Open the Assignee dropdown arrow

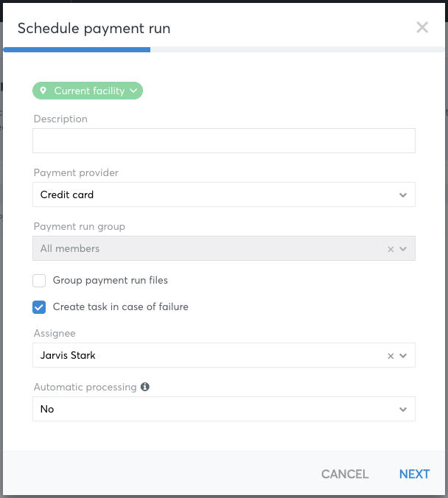click(403, 356)
